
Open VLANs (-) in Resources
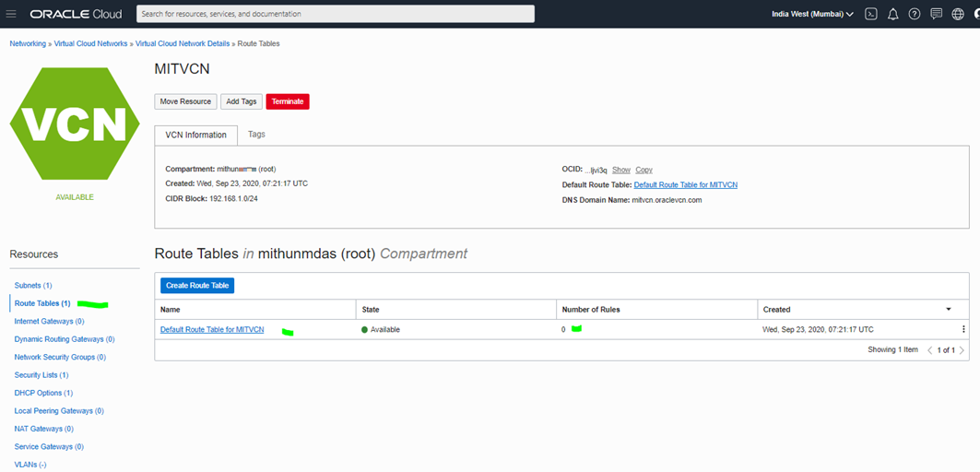(30, 465)
